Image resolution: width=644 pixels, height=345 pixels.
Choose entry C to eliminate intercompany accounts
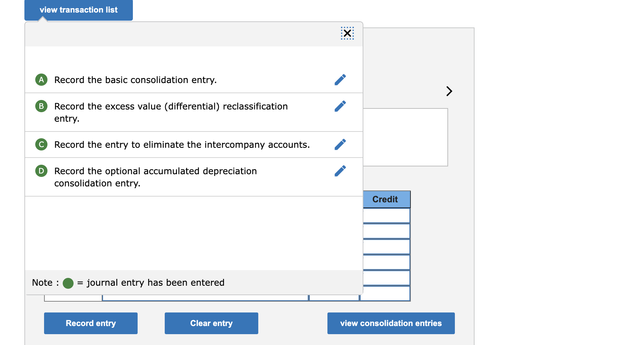click(182, 144)
